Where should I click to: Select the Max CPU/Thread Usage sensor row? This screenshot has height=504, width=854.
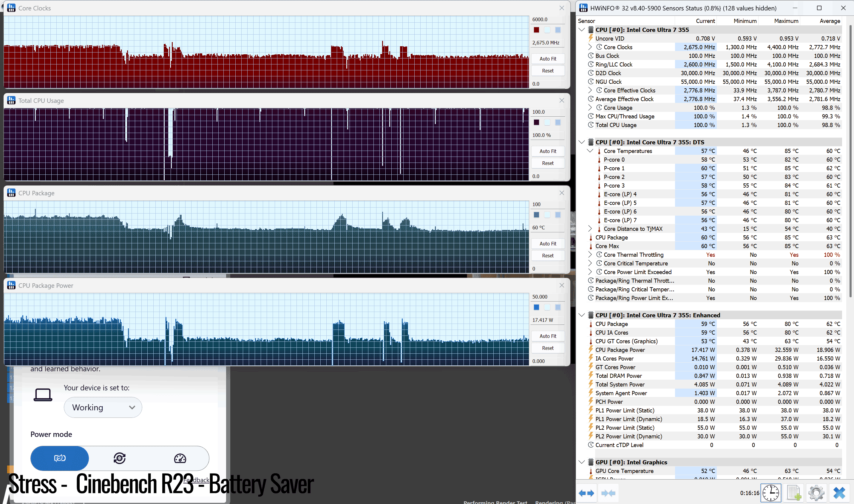tap(710, 116)
